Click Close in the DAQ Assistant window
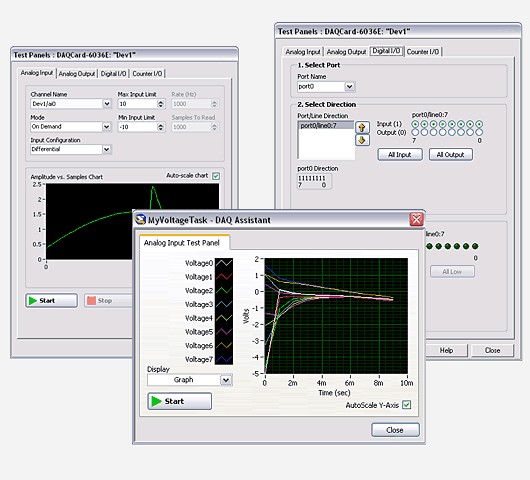Screen dimensions: 530x480 click(395, 430)
